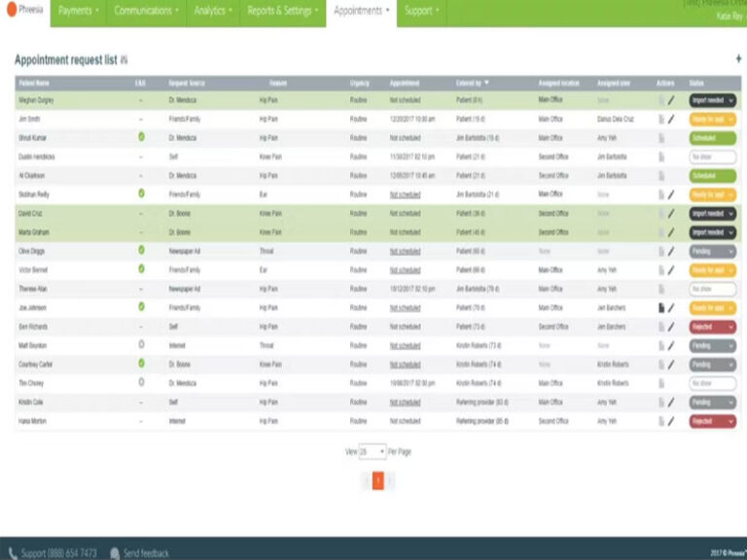Image resolution: width=747 pixels, height=560 pixels.
Task: Click pencil icon in Matt Boynton row
Action: pyautogui.click(x=671, y=346)
